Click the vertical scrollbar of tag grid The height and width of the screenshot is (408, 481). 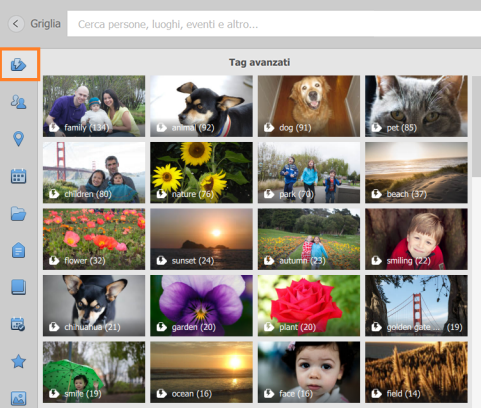tap(477, 127)
